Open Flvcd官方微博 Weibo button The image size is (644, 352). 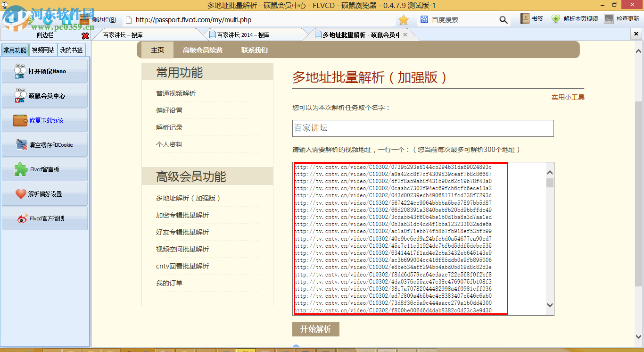45,218
